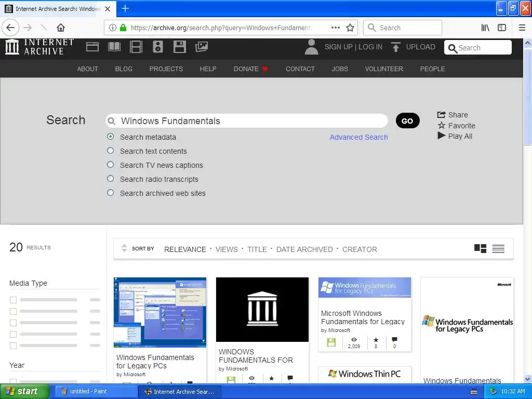Open a new tab with plus button
The height and width of the screenshot is (399, 532).
(125, 8)
